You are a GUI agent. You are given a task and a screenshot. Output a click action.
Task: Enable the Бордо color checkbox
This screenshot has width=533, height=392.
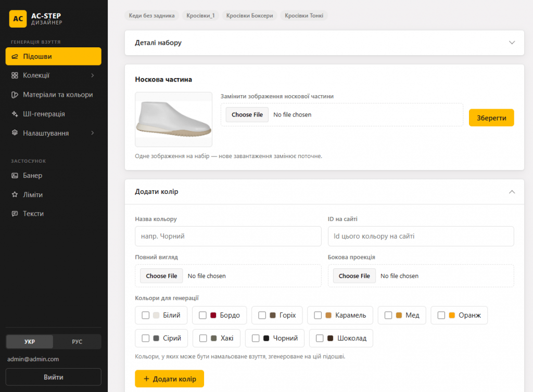pyautogui.click(x=202, y=315)
